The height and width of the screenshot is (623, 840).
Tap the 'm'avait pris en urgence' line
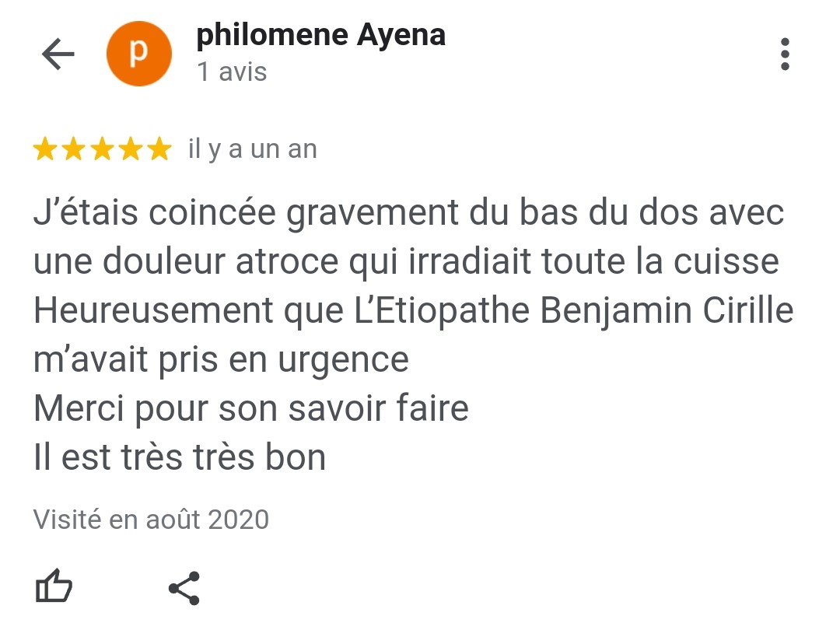221,359
